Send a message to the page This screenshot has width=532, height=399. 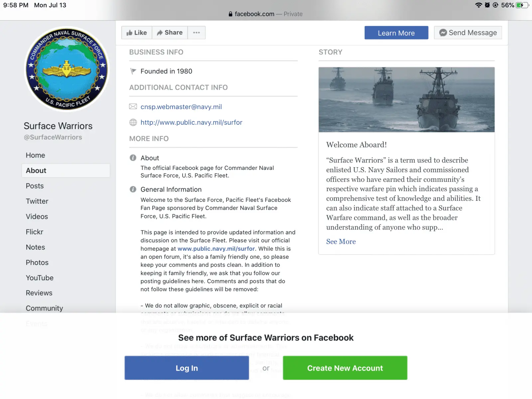tap(468, 33)
